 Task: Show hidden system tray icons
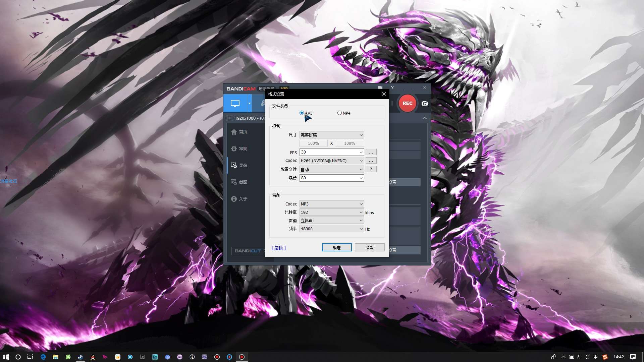pos(563,357)
